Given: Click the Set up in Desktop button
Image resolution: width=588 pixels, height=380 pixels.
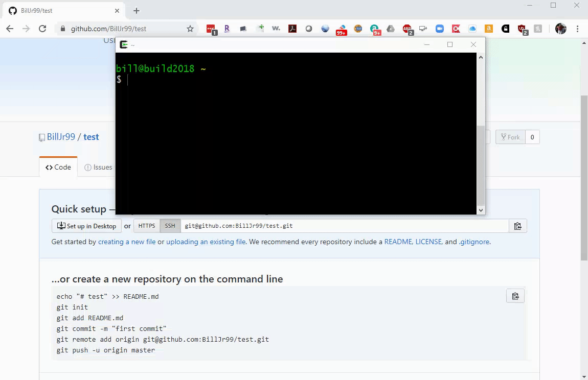Looking at the screenshot, I should pyautogui.click(x=86, y=226).
